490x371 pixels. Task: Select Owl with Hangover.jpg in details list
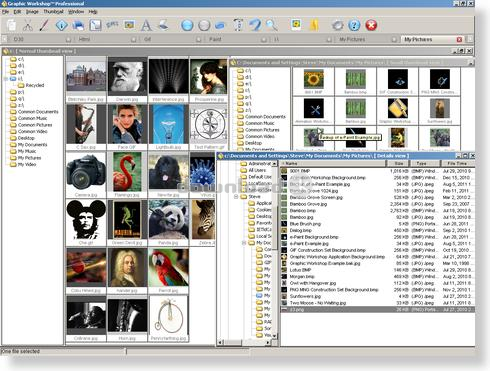(378, 283)
